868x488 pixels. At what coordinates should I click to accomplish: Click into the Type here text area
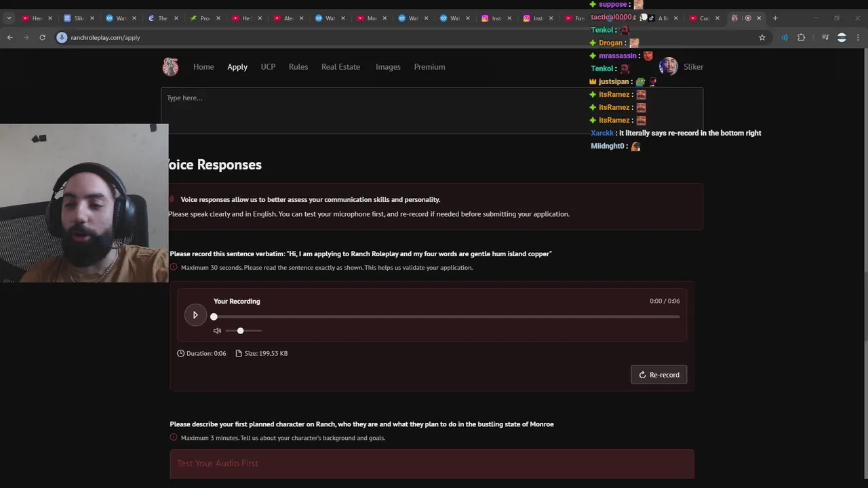432,110
